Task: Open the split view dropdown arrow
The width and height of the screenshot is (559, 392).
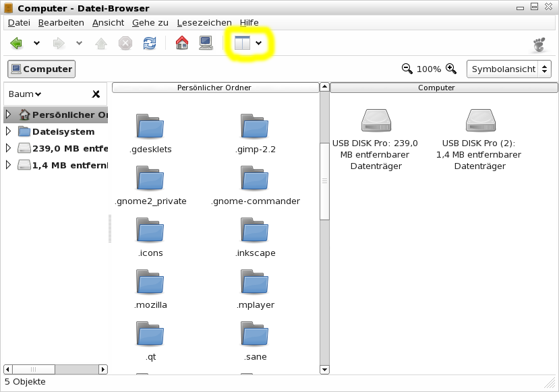Action: [x=259, y=43]
